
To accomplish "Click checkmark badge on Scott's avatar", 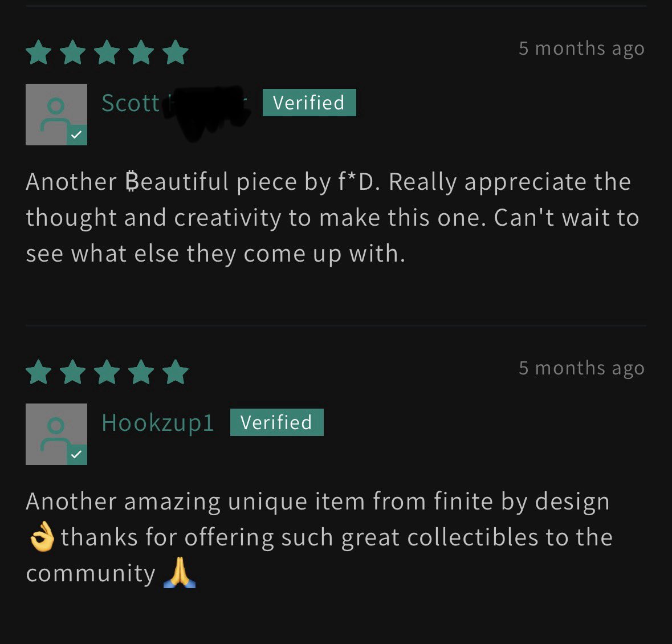I will pyautogui.click(x=77, y=135).
